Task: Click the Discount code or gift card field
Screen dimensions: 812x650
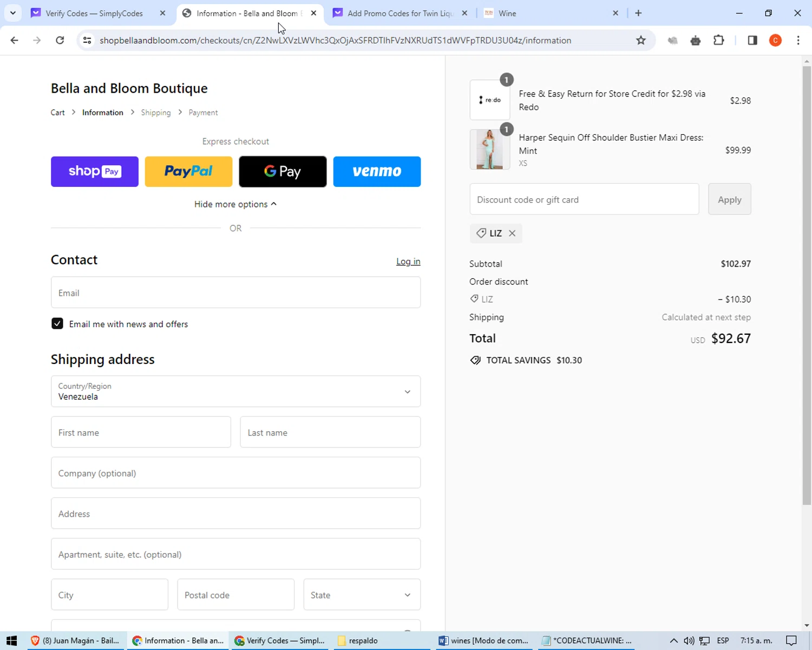Action: point(584,199)
